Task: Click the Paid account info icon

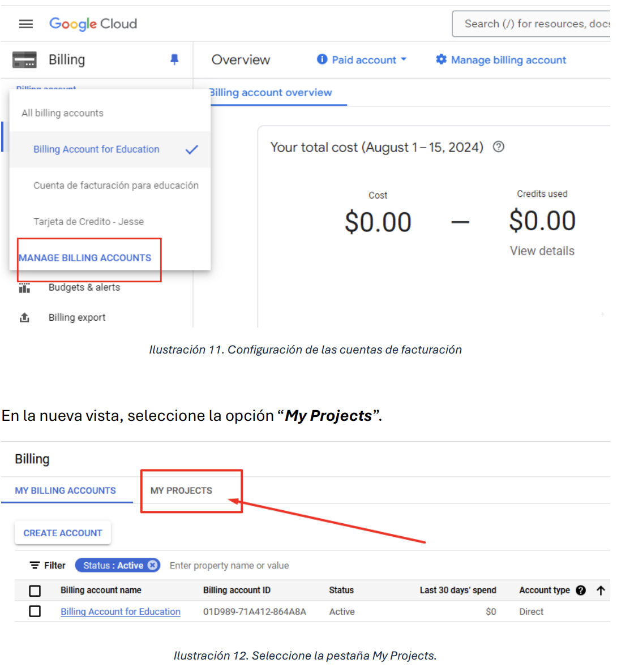Action: (322, 59)
